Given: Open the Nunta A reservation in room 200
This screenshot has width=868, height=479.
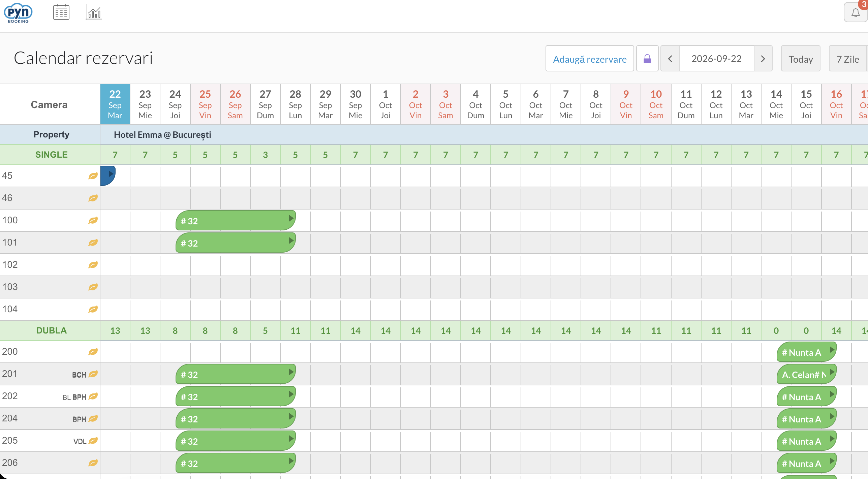Looking at the screenshot, I should pyautogui.click(x=806, y=352).
